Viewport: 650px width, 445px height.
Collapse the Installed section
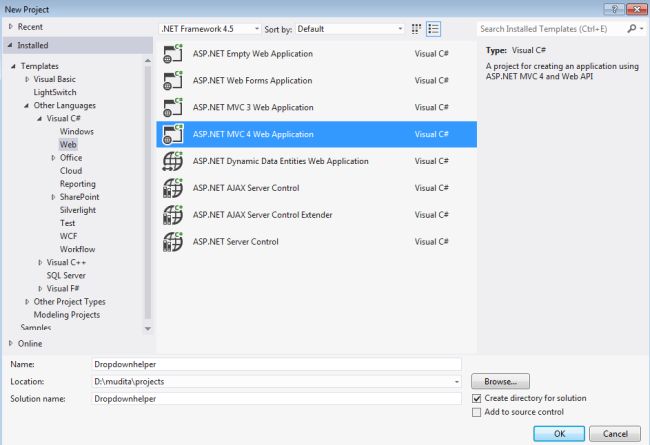pos(10,45)
